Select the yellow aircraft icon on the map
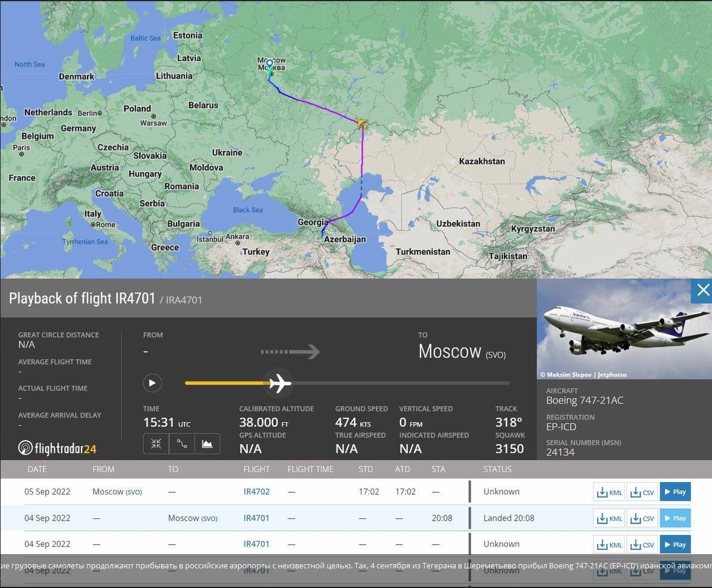The width and height of the screenshot is (712, 588). (x=362, y=123)
